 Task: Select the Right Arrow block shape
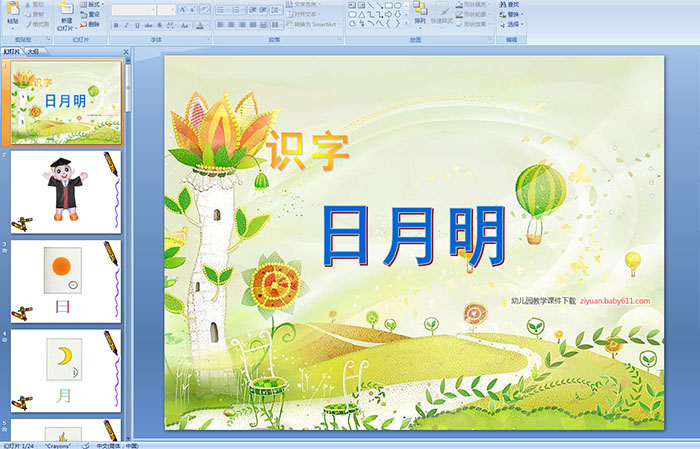pos(389,14)
